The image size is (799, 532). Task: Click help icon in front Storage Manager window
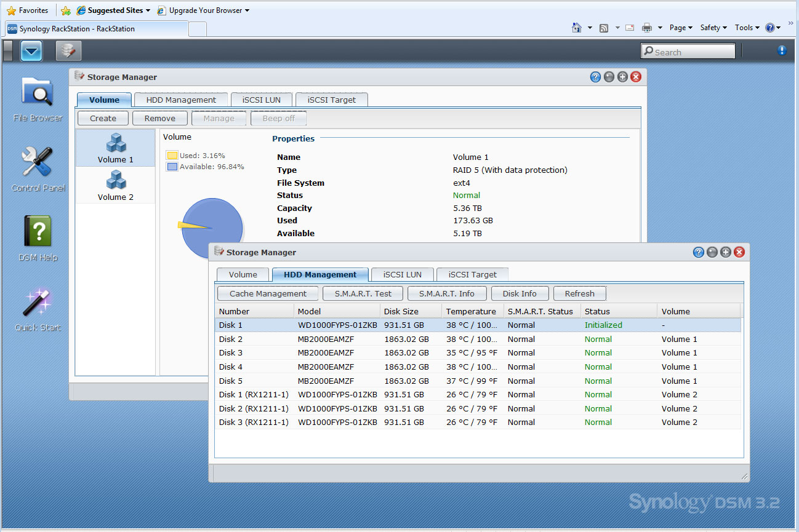pyautogui.click(x=698, y=252)
